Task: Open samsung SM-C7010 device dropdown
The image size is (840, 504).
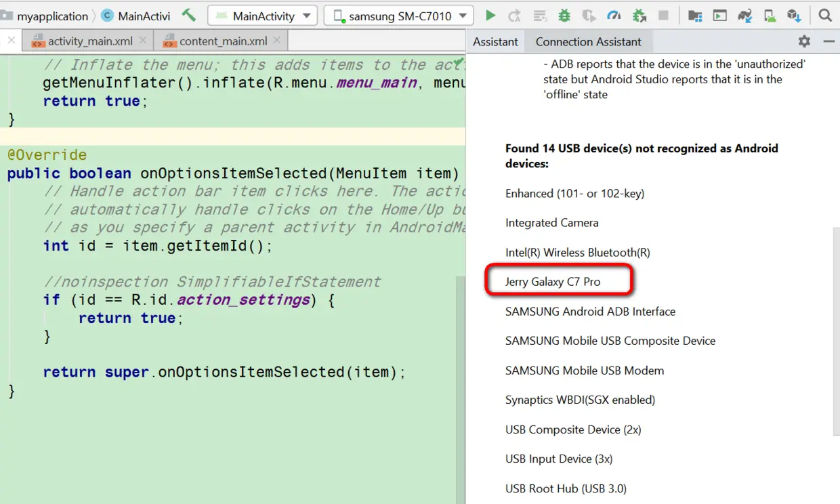Action: tap(398, 16)
